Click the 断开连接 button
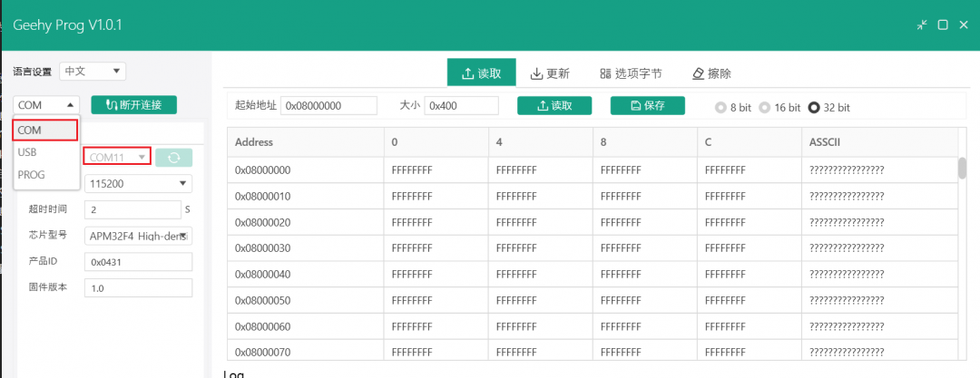 coord(133,105)
